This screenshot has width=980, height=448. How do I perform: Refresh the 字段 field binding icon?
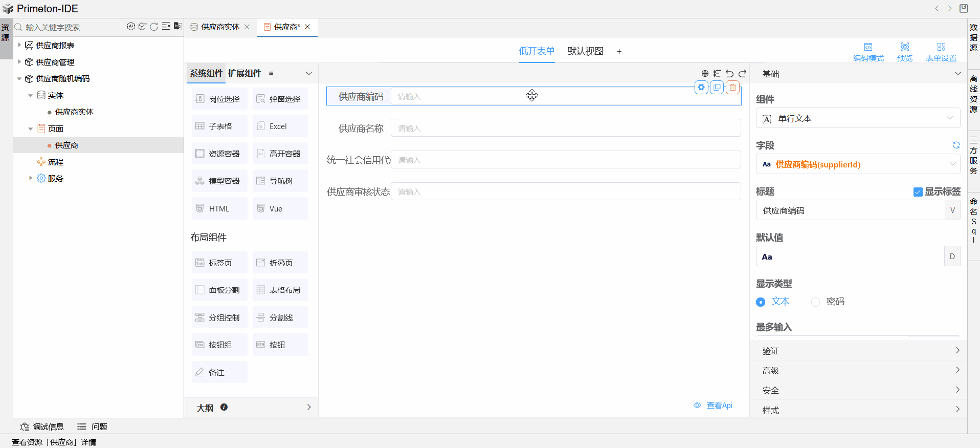956,145
